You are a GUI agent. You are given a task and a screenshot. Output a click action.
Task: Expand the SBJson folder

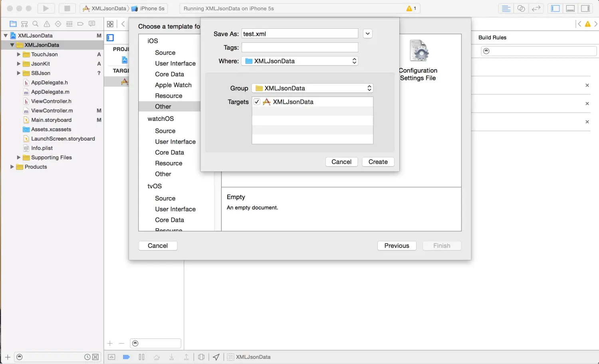point(18,73)
